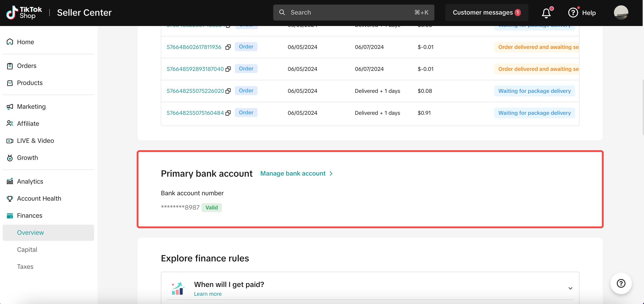644x304 pixels.
Task: Click the Manage bank account link
Action: [293, 173]
